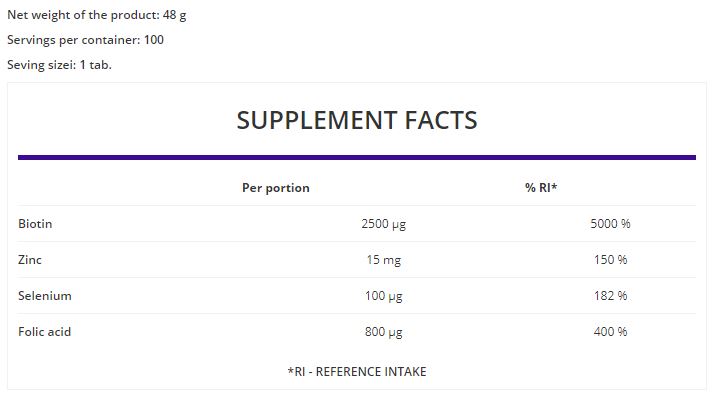Click the % RI* column header
Image resolution: width=723 pixels, height=402 pixels.
541,188
